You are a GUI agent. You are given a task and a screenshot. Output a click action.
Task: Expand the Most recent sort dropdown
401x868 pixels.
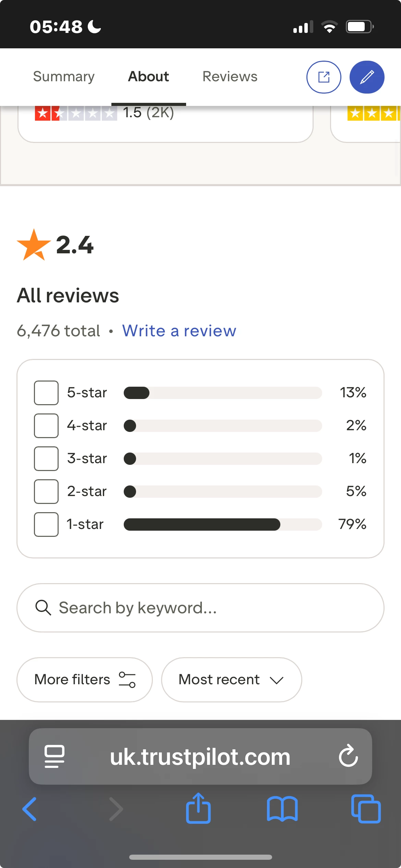231,680
